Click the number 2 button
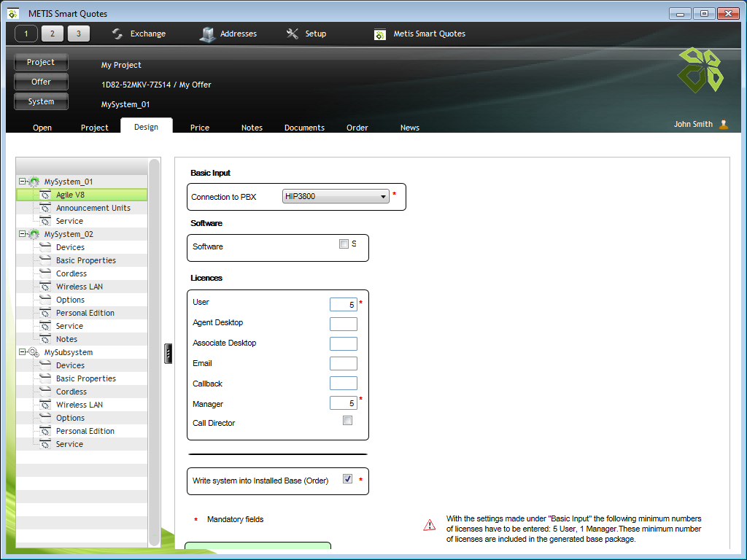 coord(53,34)
